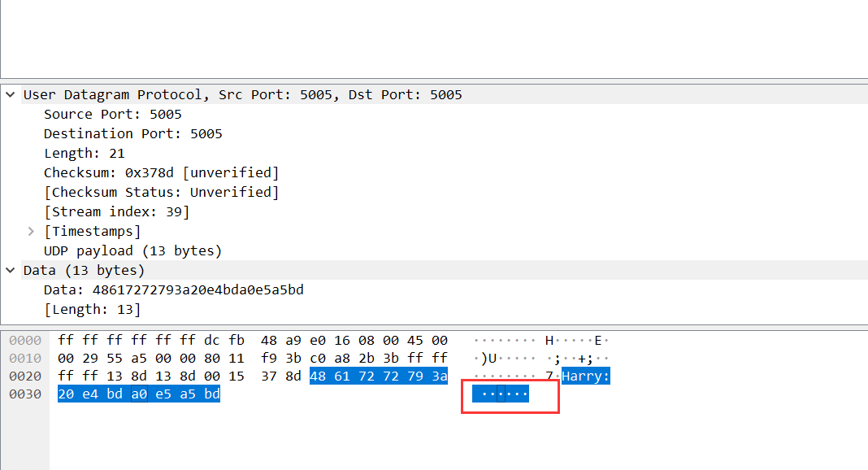Select the Data: 48617272793a20e4bda0e5a5bd line

(173, 290)
